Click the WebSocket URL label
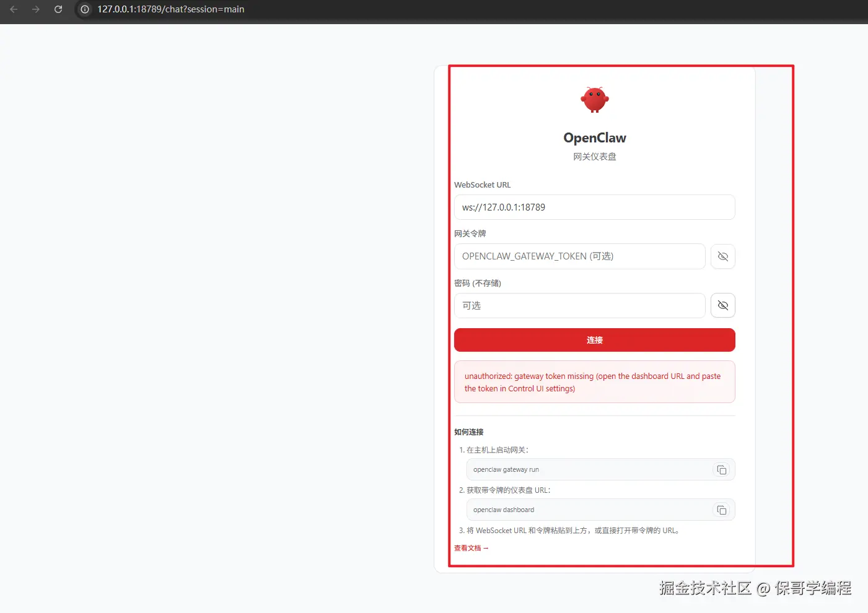Viewport: 868px width, 613px height. (482, 185)
